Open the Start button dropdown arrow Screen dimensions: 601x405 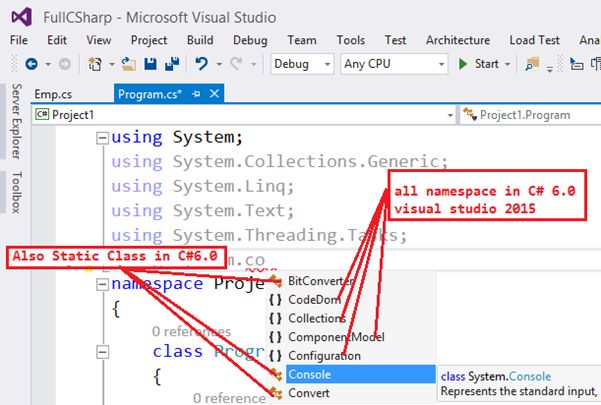click(x=507, y=64)
